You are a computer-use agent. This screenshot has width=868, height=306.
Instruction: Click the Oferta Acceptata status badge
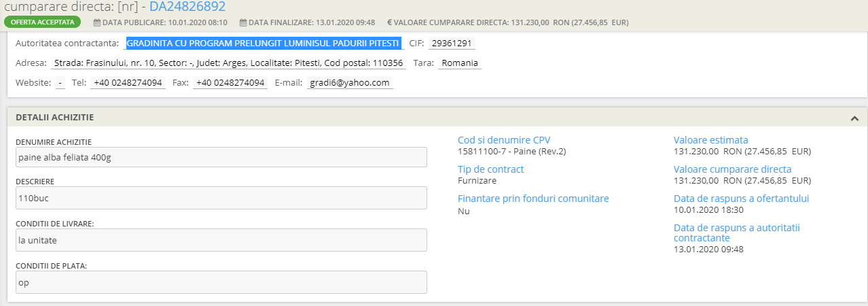[42, 22]
